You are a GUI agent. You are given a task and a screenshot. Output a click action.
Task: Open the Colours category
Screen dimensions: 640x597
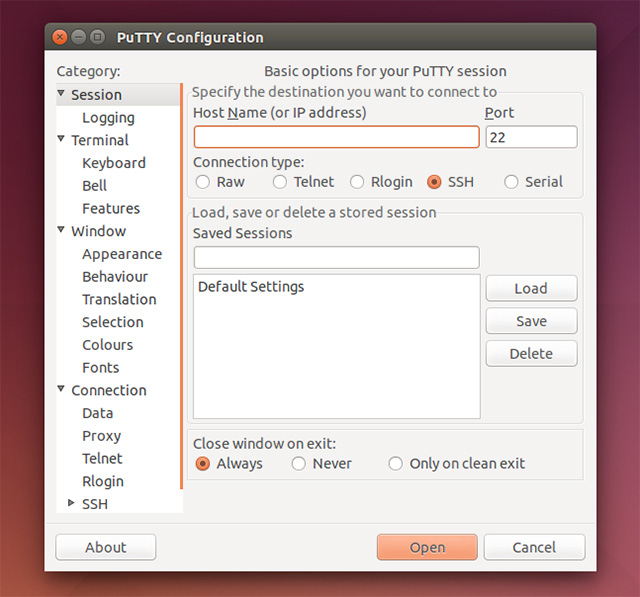(x=108, y=345)
